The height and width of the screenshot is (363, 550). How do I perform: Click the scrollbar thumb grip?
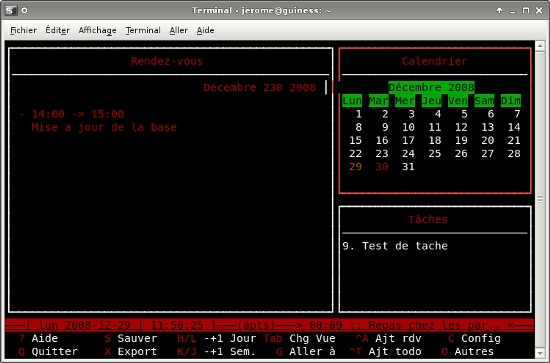[540, 199]
